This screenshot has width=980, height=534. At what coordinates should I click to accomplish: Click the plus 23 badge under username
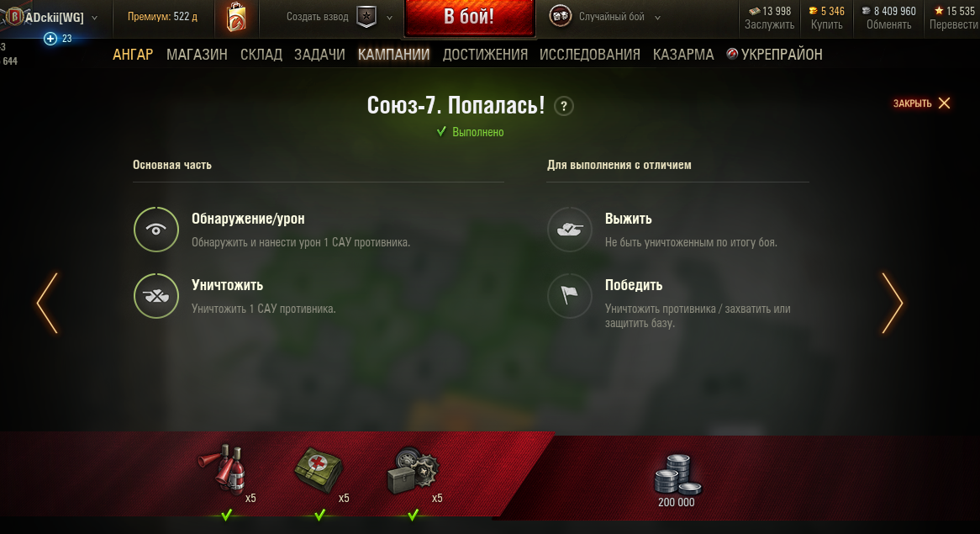(x=58, y=39)
